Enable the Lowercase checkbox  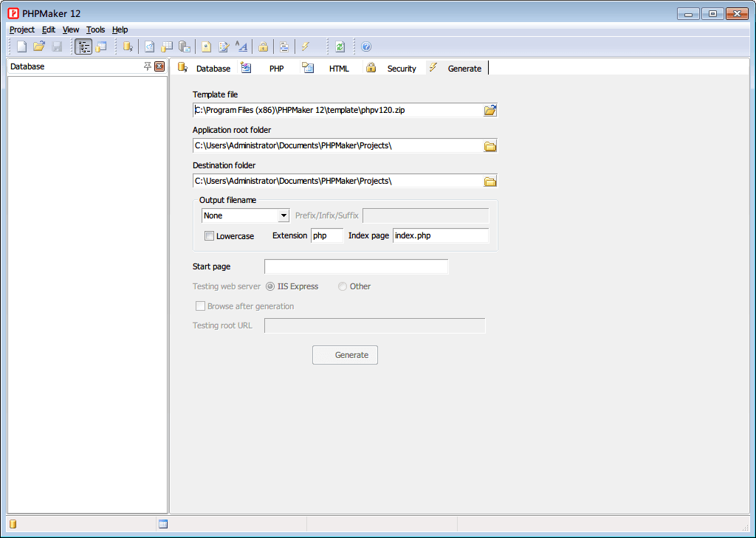coord(209,235)
